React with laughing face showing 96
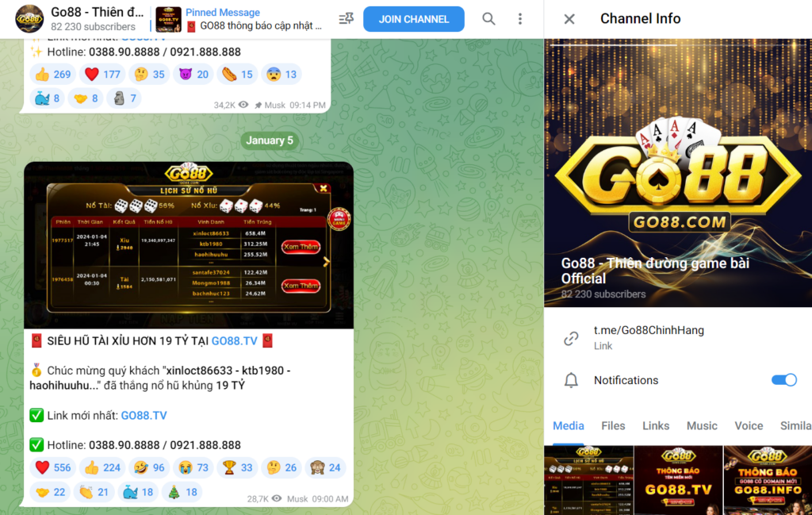Viewport: 812px width, 515px height. pyautogui.click(x=150, y=468)
